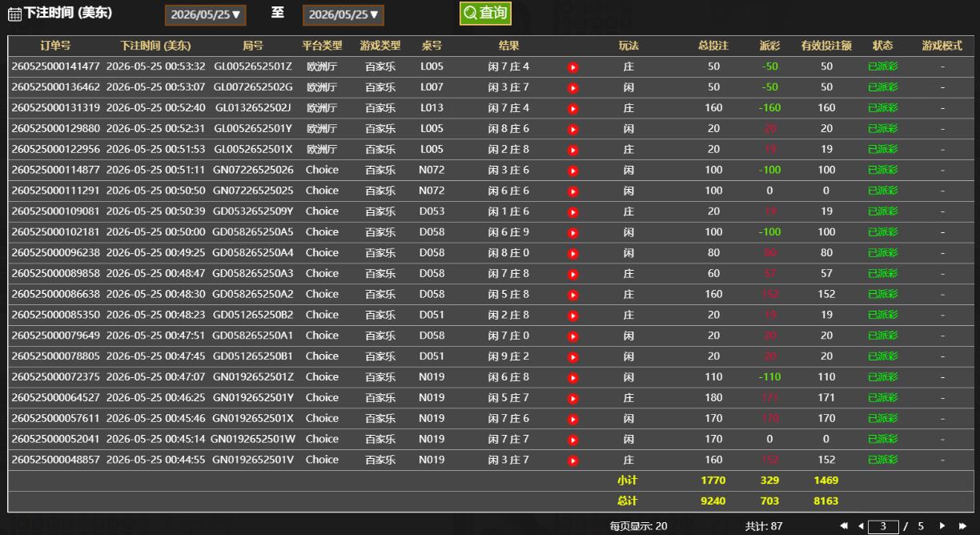Play replay video for order 260525000089858
Image resolution: width=980 pixels, height=535 pixels.
click(x=572, y=275)
